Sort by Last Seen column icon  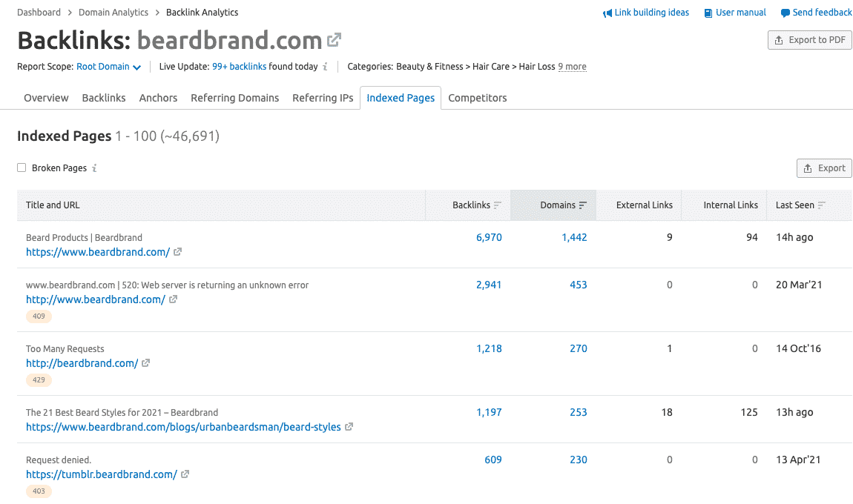[x=822, y=205]
